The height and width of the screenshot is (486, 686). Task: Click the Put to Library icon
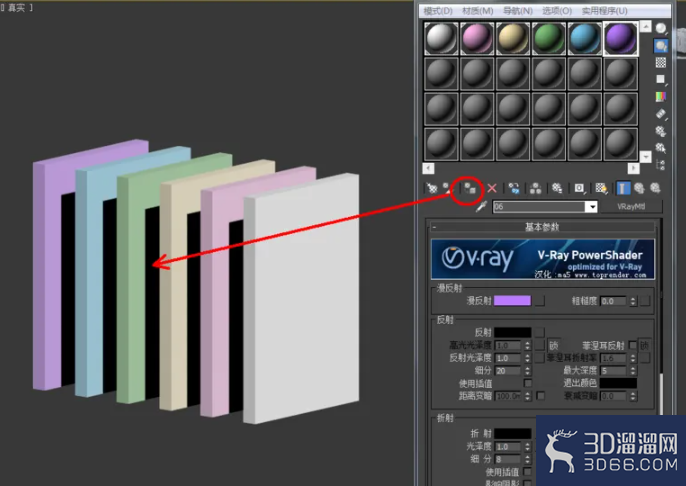[557, 189]
